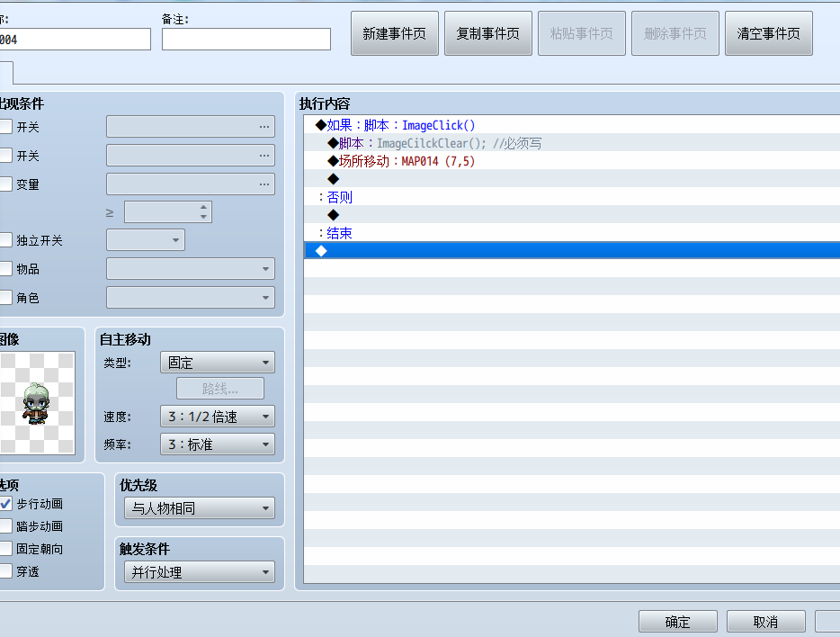Open the 变量 selector ellipsis field
This screenshot has width=840, height=637.
click(x=191, y=184)
